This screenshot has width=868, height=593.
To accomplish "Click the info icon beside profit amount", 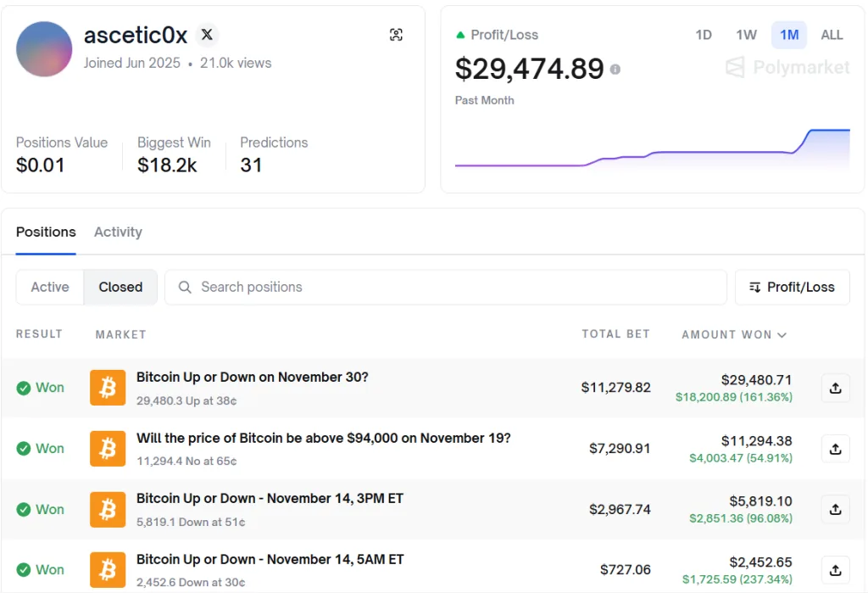I will (x=615, y=70).
